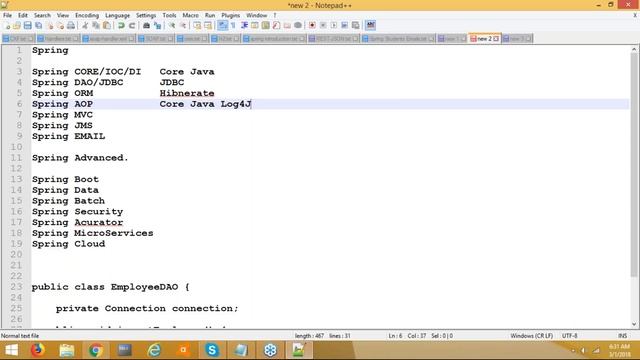Toggle synchronize horizontal scrolling icon

(x=208, y=25)
